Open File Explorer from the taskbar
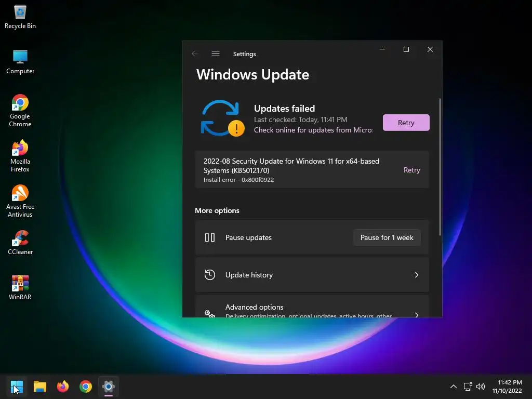Screen dimensions: 532x399 point(39,387)
